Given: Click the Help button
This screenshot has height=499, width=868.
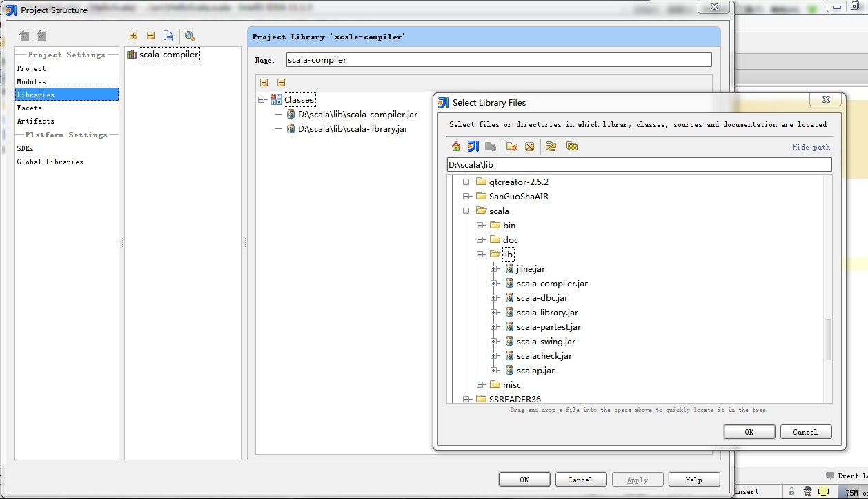Looking at the screenshot, I should (x=694, y=480).
